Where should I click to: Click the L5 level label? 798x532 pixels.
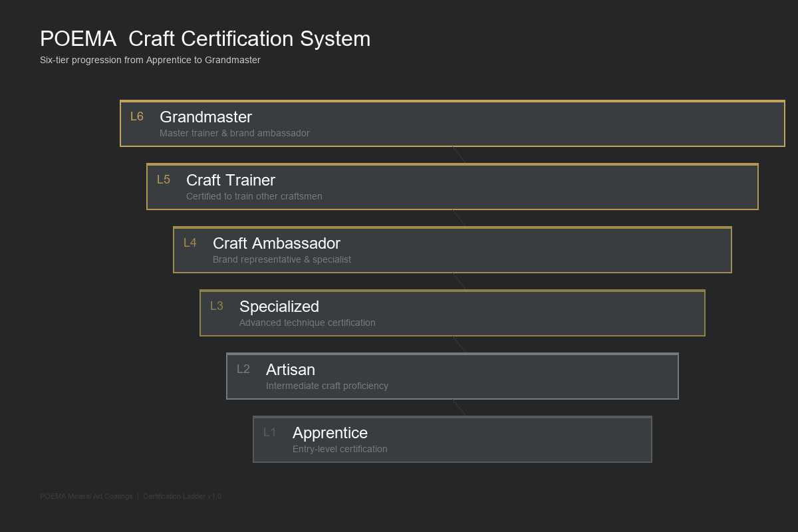[164, 180]
